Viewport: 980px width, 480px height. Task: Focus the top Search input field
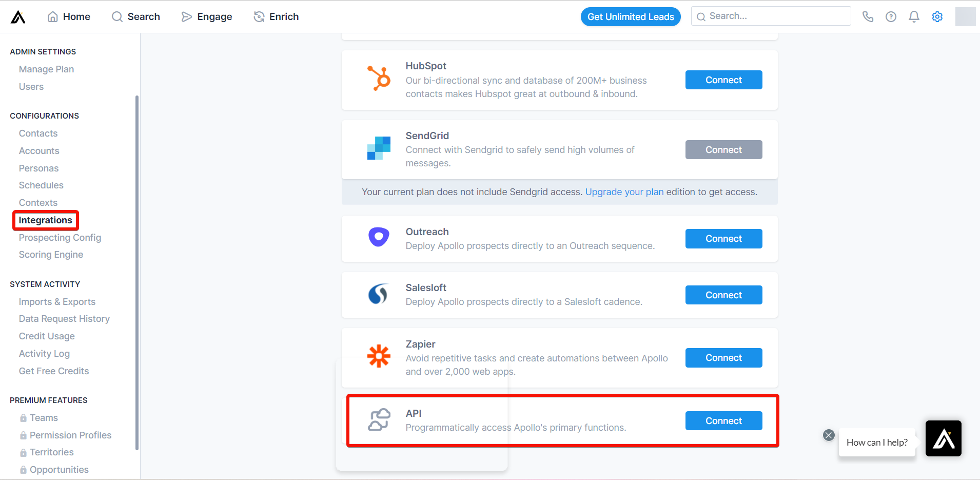771,16
